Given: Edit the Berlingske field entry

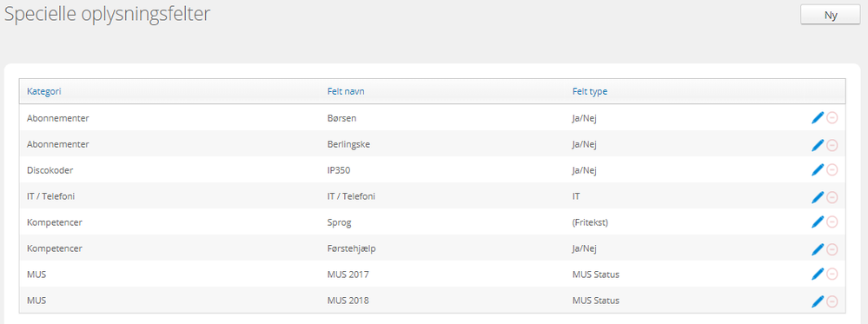Looking at the screenshot, I should click(x=818, y=144).
